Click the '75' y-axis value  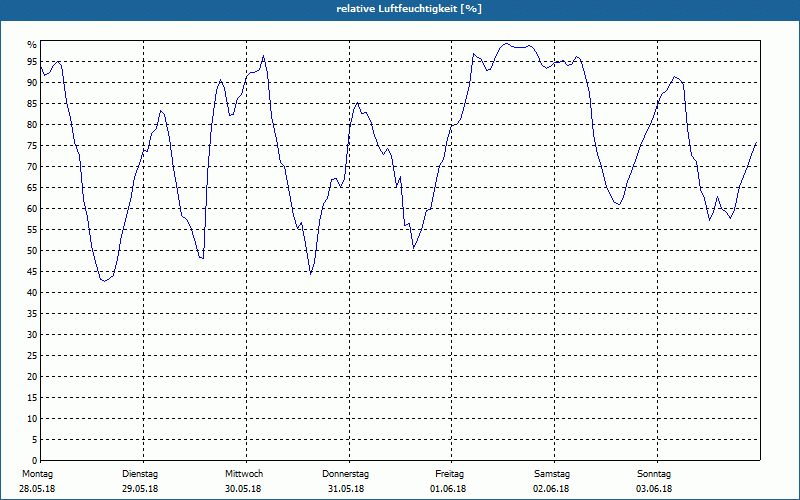click(x=33, y=146)
